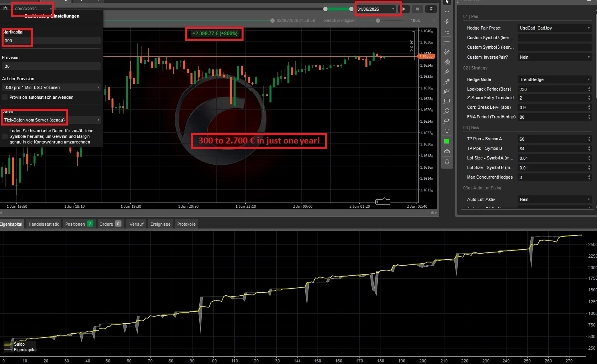Start the backtest with the play button
Image resolution: width=597 pixels, height=364 pixels.
pyautogui.click(x=404, y=9)
